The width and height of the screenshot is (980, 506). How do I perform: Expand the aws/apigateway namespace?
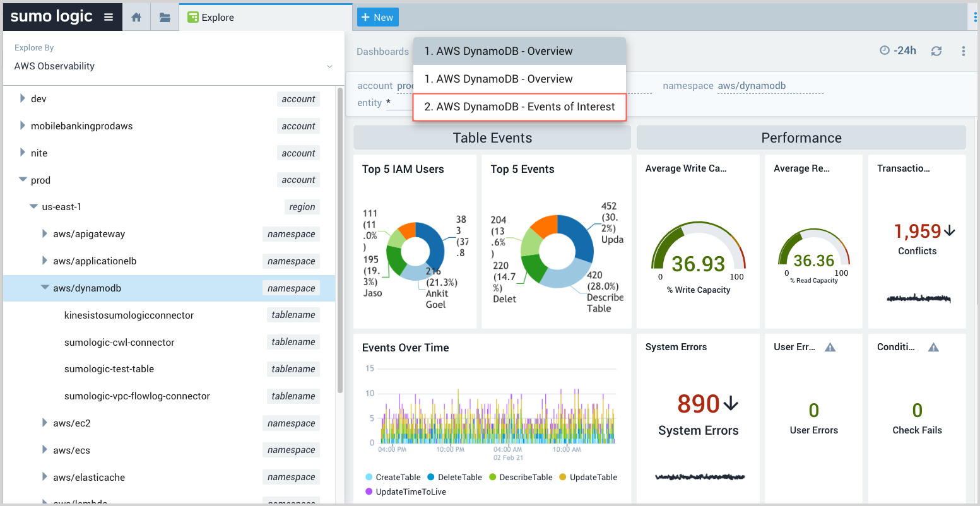pos(44,234)
